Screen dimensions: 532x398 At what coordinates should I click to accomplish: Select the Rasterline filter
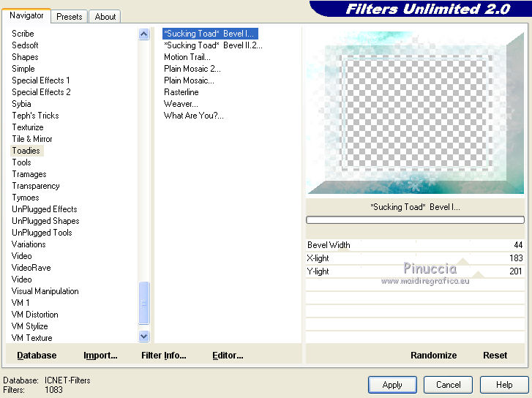pos(181,92)
